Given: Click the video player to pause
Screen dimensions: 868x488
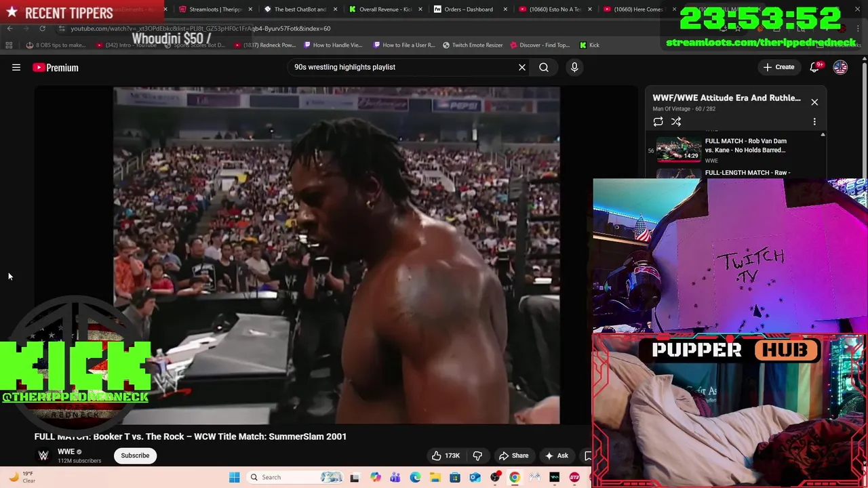Looking at the screenshot, I should (336, 256).
